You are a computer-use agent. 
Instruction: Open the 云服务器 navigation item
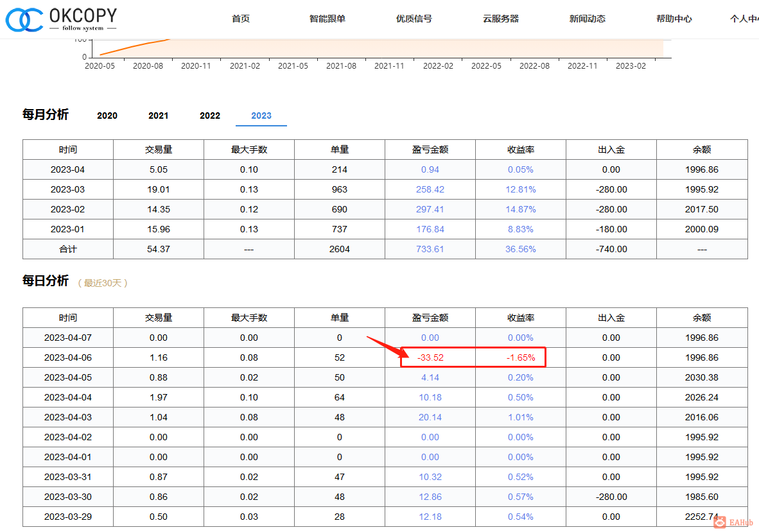500,19
